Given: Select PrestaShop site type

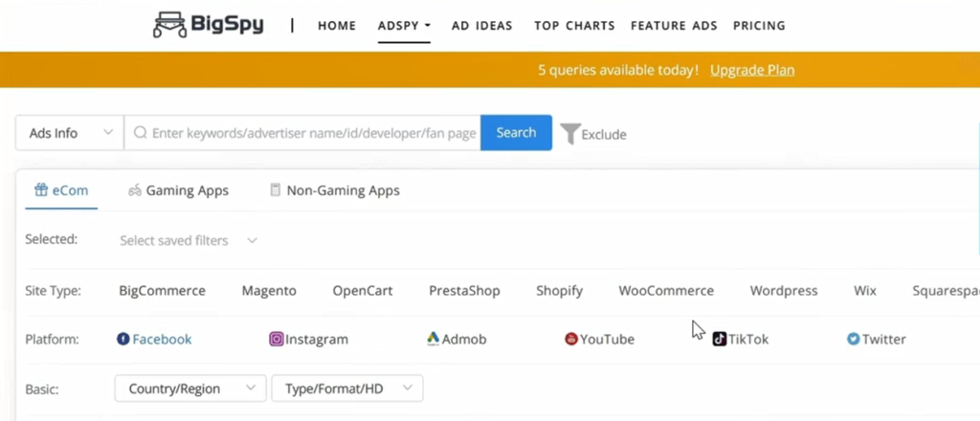Looking at the screenshot, I should coord(464,291).
